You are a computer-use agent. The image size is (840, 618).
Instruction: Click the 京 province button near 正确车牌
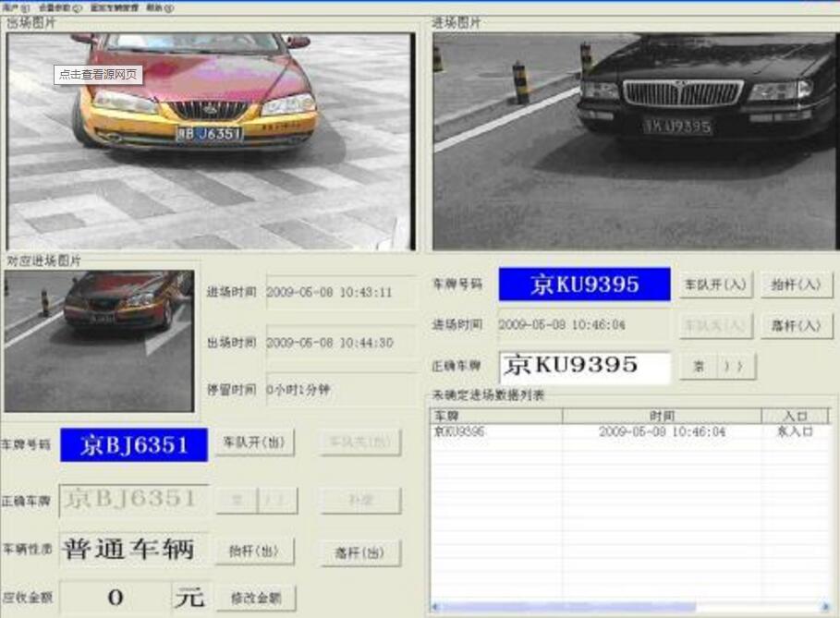point(700,367)
